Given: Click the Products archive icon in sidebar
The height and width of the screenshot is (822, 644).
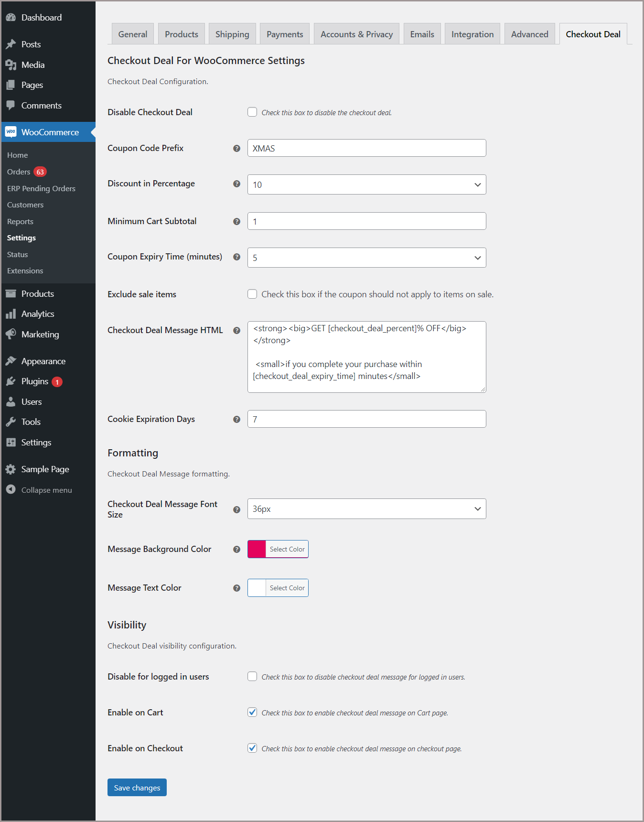Looking at the screenshot, I should coord(11,294).
